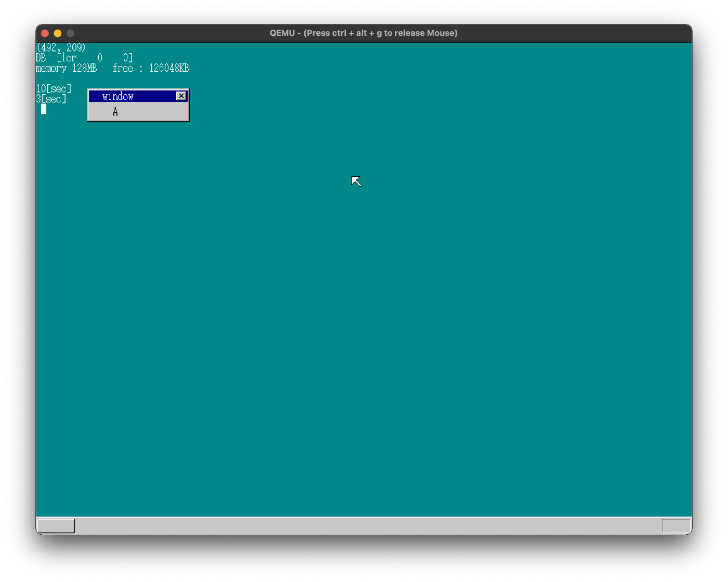Click the "free : 126048KB" text
The image size is (728, 582).
pos(151,68)
